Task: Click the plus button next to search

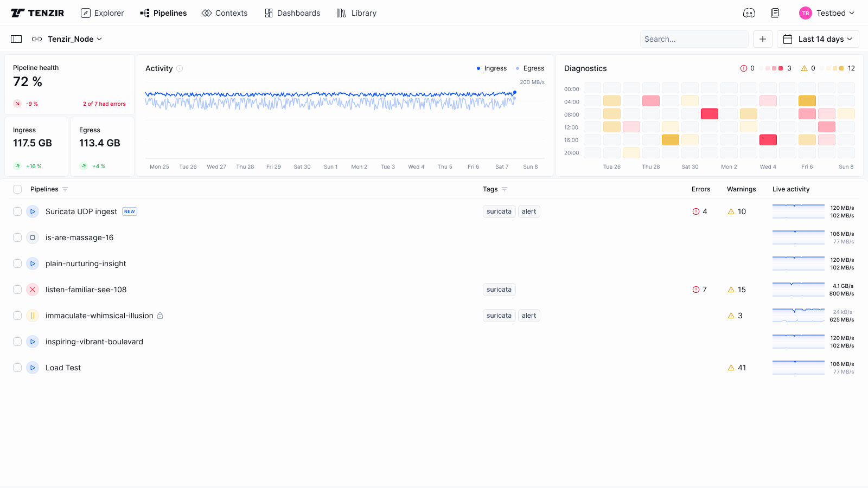Action: pyautogui.click(x=762, y=39)
